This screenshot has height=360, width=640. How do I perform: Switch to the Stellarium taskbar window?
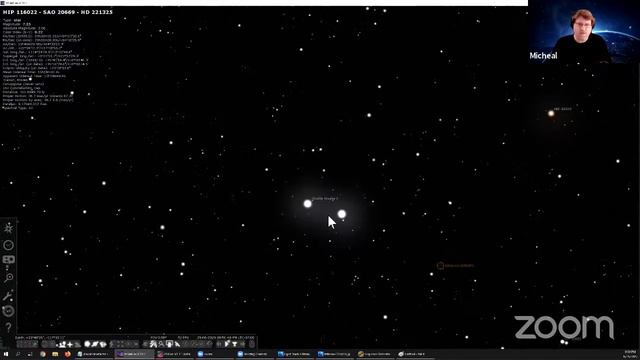tap(135, 354)
